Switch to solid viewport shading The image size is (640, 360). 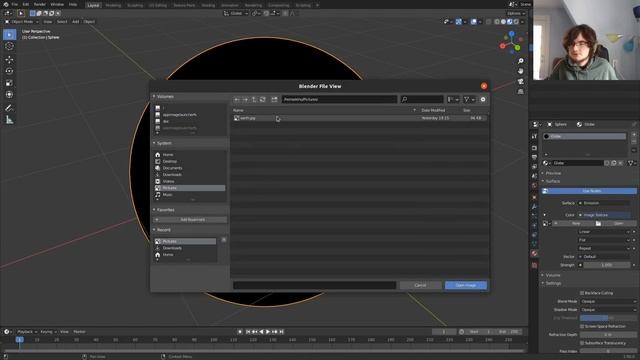click(x=503, y=22)
